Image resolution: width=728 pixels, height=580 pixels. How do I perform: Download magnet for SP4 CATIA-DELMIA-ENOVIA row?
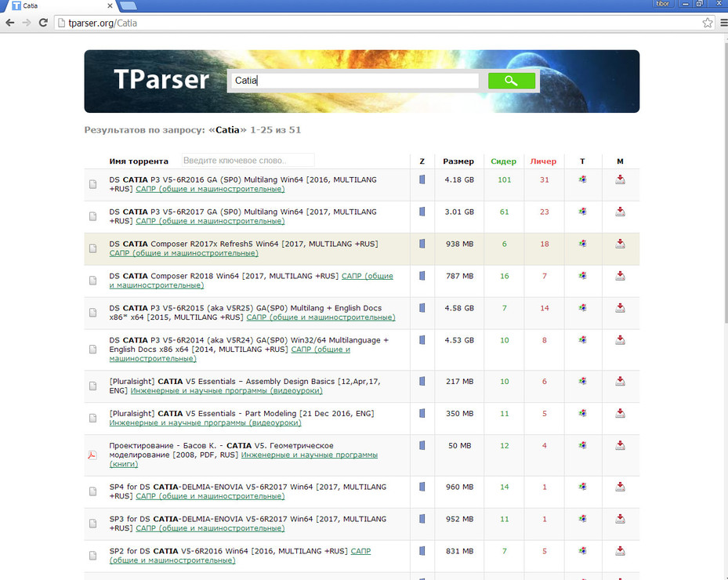[620, 486]
